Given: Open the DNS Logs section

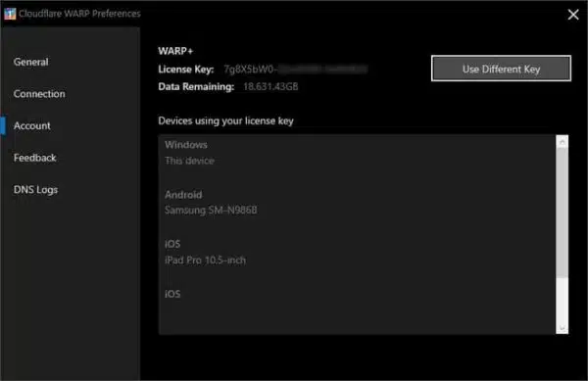Looking at the screenshot, I should point(36,190).
